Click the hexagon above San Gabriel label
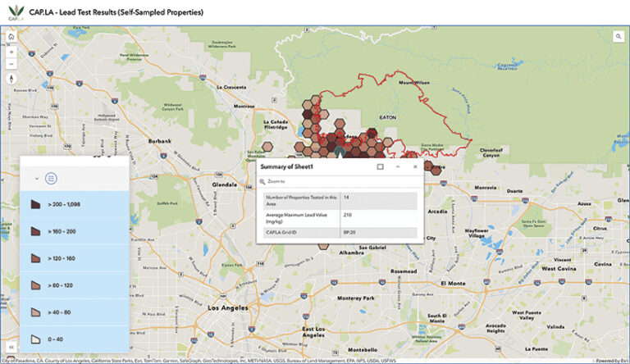Image resolution: width=630 pixels, height=364 pixels. [323, 245]
